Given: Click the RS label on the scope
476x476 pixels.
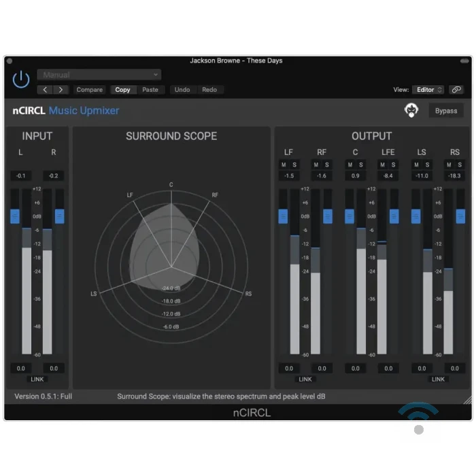Looking at the screenshot, I should (x=248, y=294).
